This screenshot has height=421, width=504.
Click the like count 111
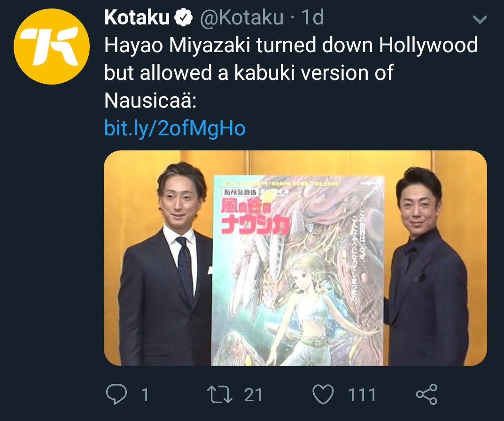[362, 395]
